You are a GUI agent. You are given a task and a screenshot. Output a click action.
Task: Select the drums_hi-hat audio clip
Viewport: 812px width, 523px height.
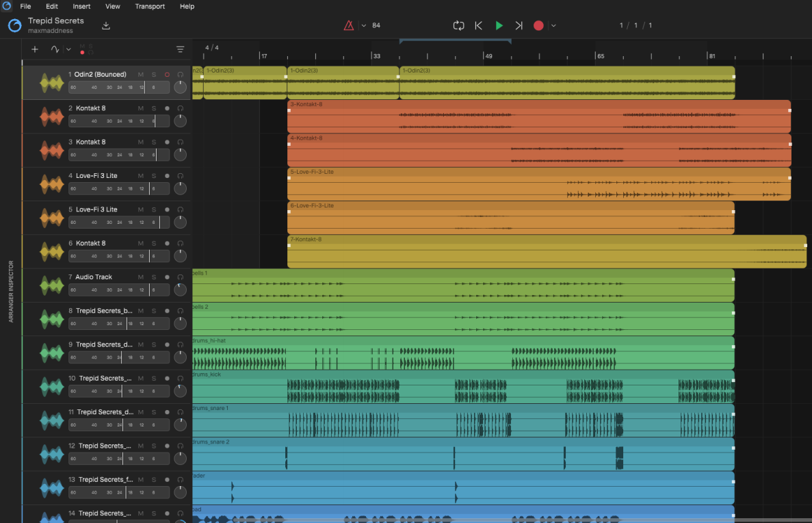[464, 353]
